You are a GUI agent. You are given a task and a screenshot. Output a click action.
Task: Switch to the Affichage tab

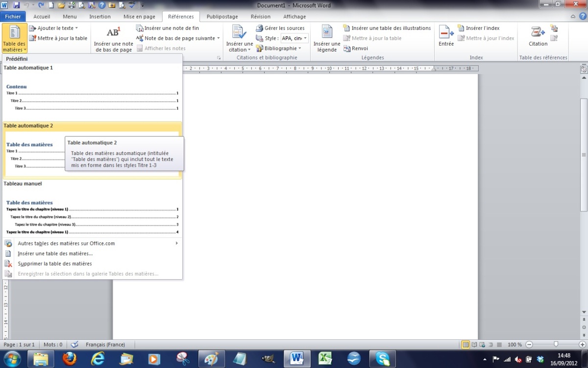[x=294, y=17]
